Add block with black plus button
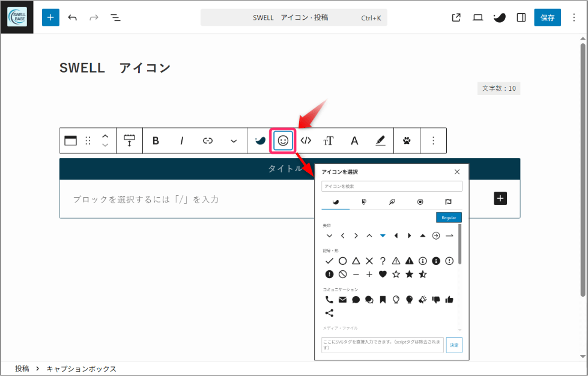588x376 pixels. click(500, 198)
